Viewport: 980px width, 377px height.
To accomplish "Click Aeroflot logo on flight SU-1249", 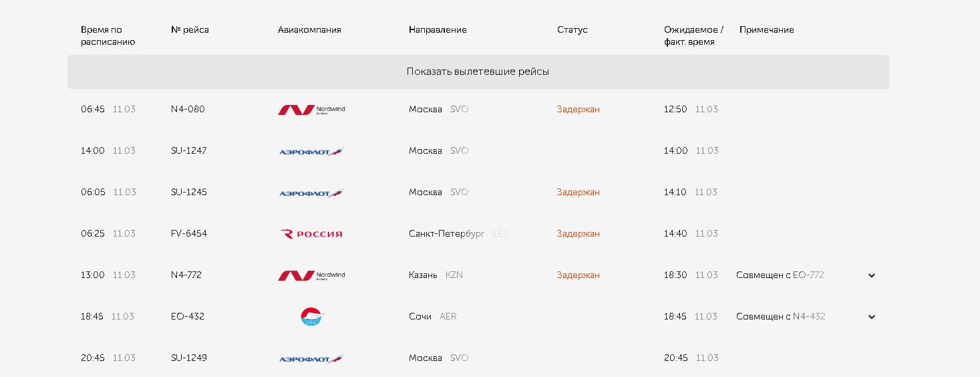I will coord(311,359).
